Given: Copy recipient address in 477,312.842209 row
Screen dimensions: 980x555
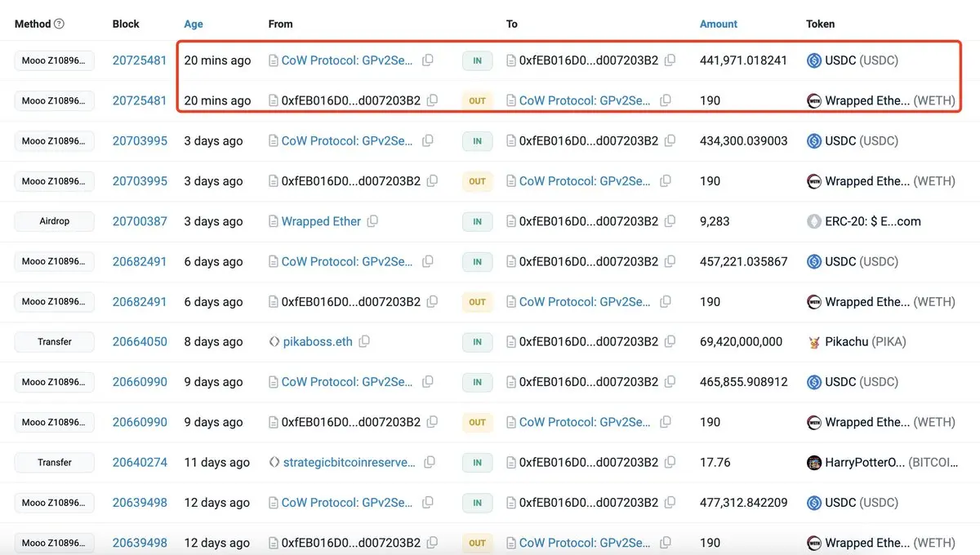Looking at the screenshot, I should (x=670, y=503).
